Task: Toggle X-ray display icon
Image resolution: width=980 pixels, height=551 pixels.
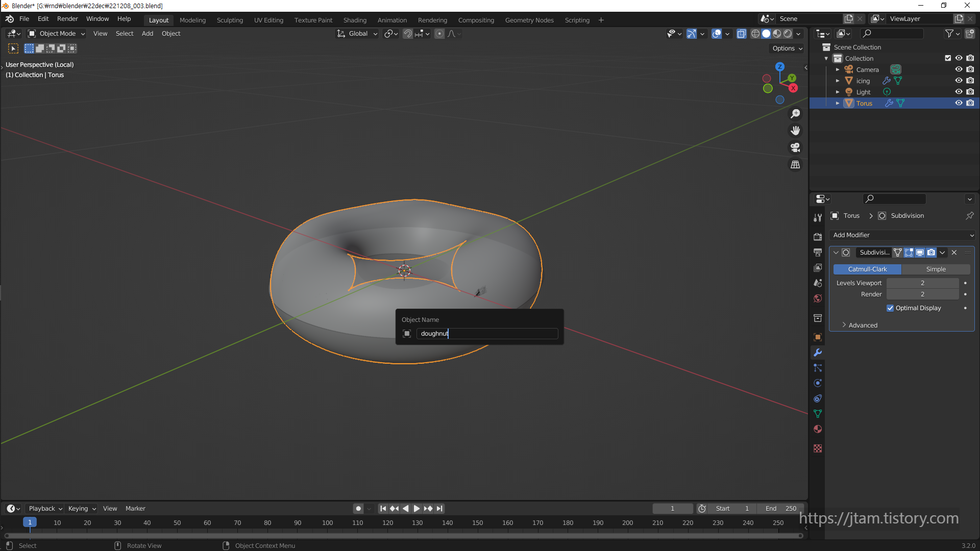Action: 742,34
